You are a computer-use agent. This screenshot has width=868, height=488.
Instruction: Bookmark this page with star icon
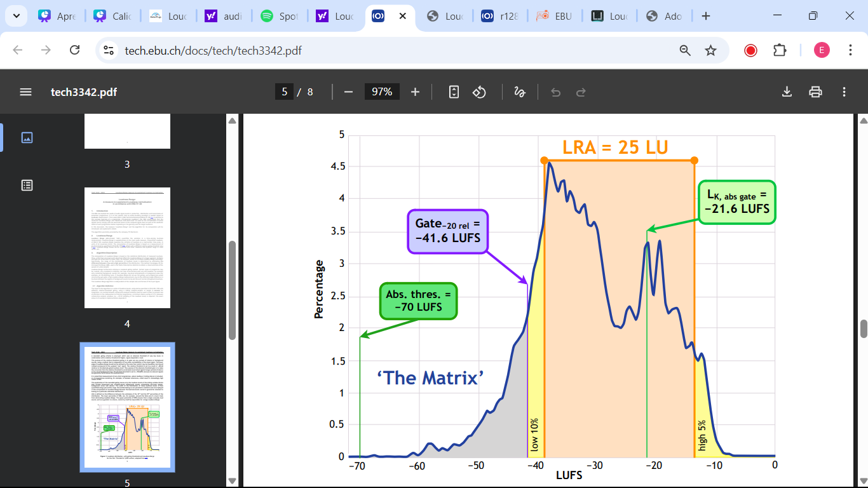coord(710,50)
